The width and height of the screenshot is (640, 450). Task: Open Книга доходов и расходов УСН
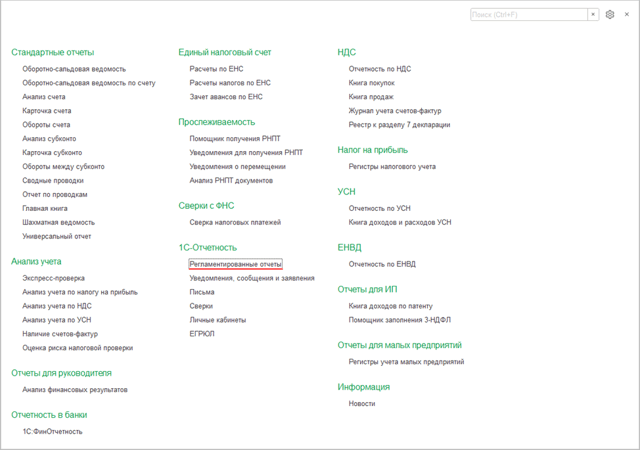click(400, 222)
